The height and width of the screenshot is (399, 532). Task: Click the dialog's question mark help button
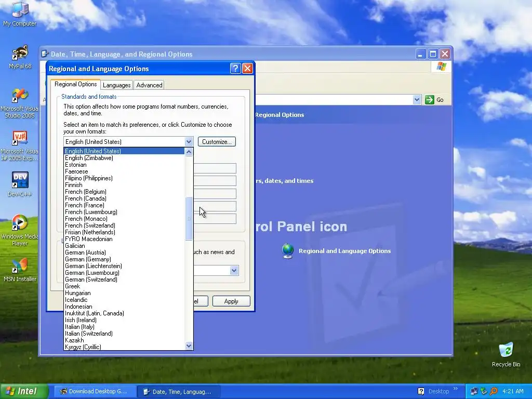tap(235, 69)
